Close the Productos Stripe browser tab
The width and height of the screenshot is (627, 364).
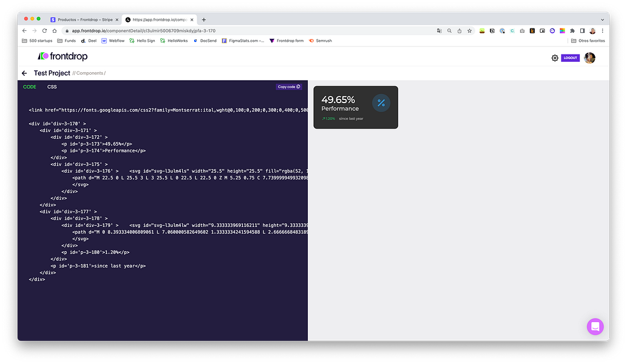coord(117,19)
